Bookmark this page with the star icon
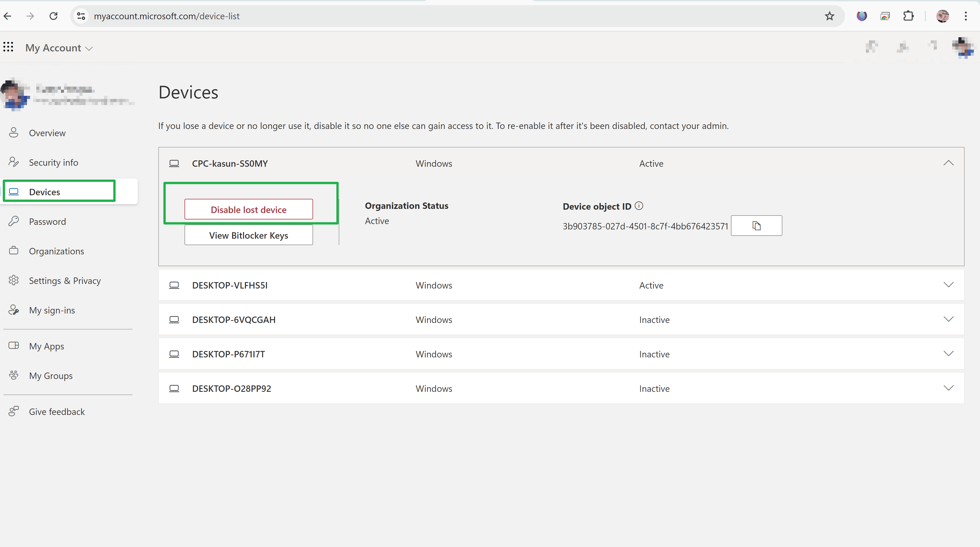This screenshot has height=547, width=980. 829,16
